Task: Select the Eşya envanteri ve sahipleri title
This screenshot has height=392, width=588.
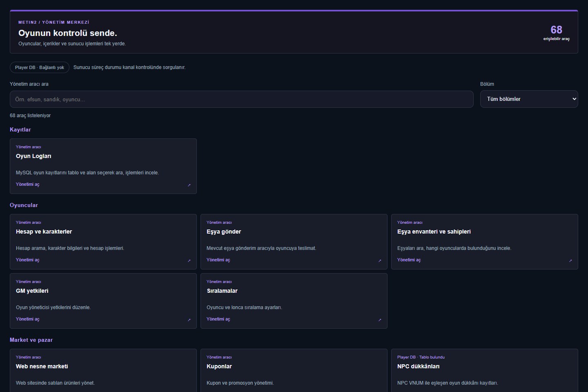Action: (434, 232)
